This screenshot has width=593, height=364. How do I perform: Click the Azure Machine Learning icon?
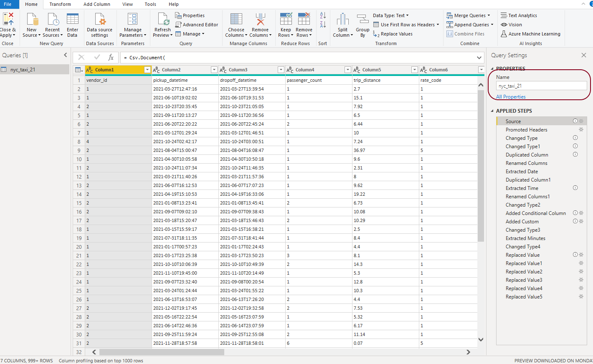(x=504, y=34)
